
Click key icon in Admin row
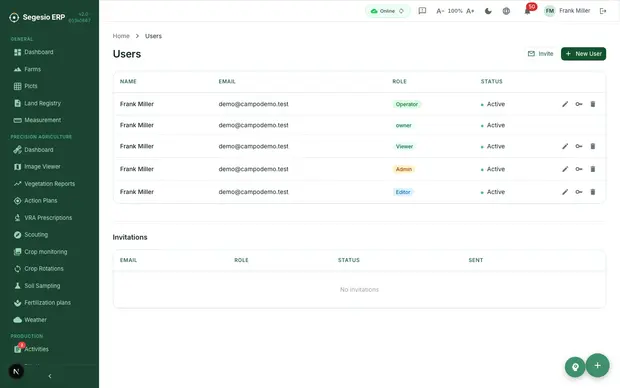pos(579,169)
